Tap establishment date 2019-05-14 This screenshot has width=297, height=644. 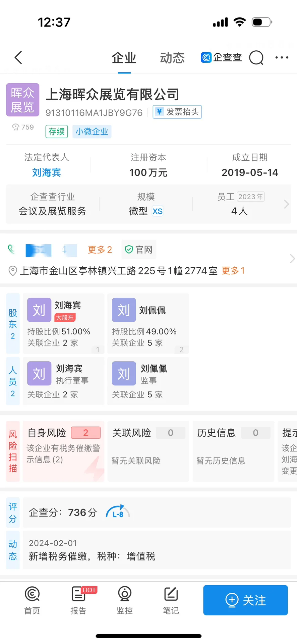[x=250, y=172]
